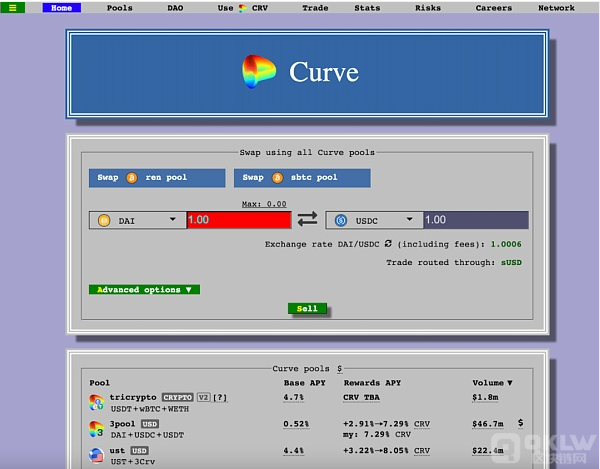600x469 pixels.
Task: Sort pools by the Volume column
Action: coord(492,383)
